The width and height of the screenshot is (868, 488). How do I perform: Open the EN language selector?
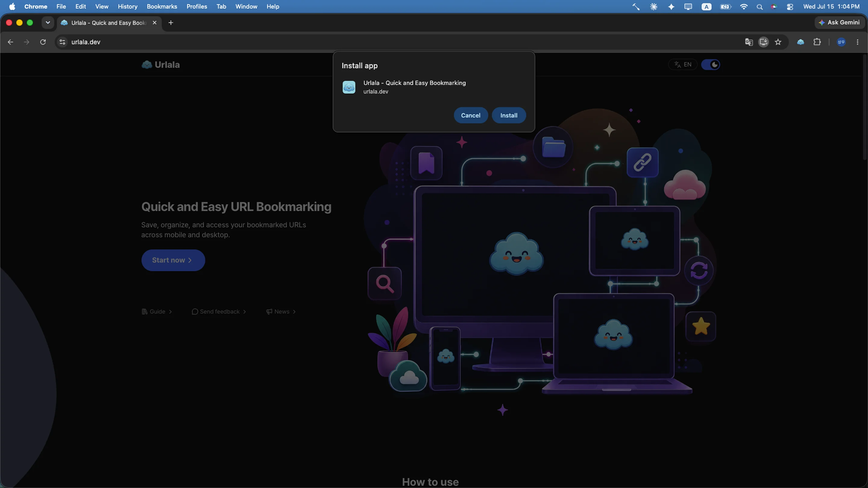[x=683, y=64]
